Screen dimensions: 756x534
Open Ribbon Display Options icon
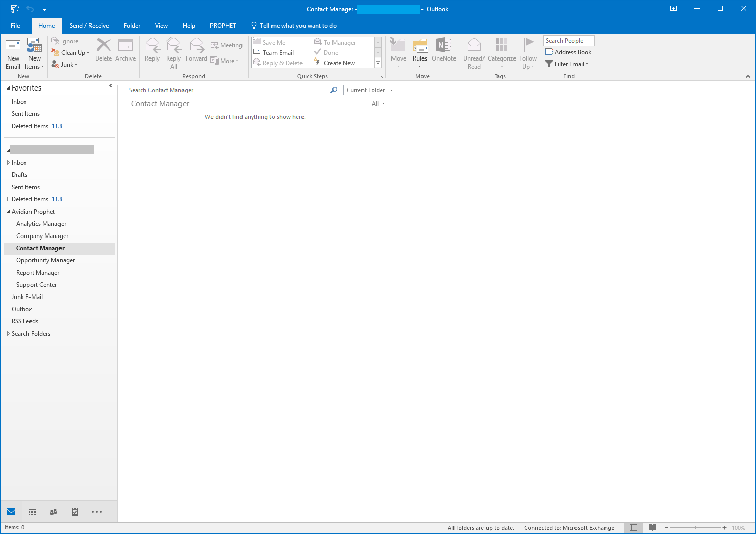click(x=673, y=9)
